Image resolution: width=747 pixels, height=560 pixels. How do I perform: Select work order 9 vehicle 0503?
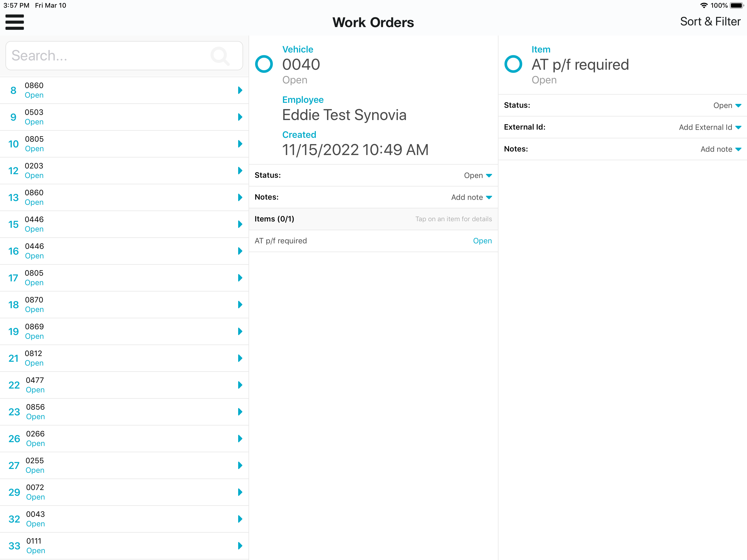[124, 117]
